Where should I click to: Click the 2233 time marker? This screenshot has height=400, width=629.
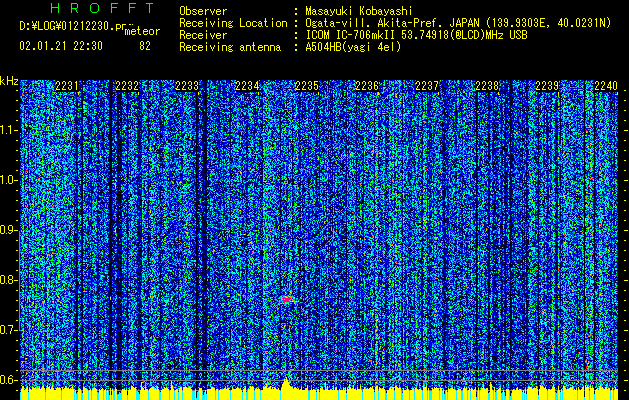[x=187, y=86]
